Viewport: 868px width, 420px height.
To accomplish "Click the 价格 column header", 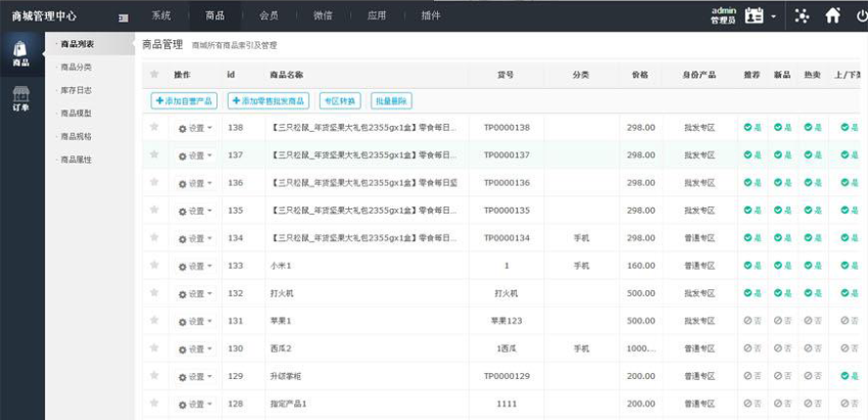I will pos(640,74).
